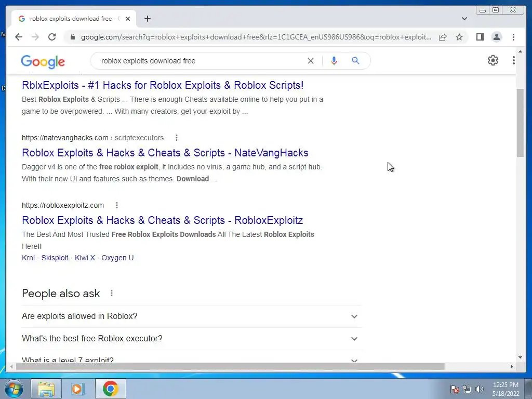Viewport: 532px width, 399px height.
Task: Follow the Krnl sitelink
Action: [28, 258]
